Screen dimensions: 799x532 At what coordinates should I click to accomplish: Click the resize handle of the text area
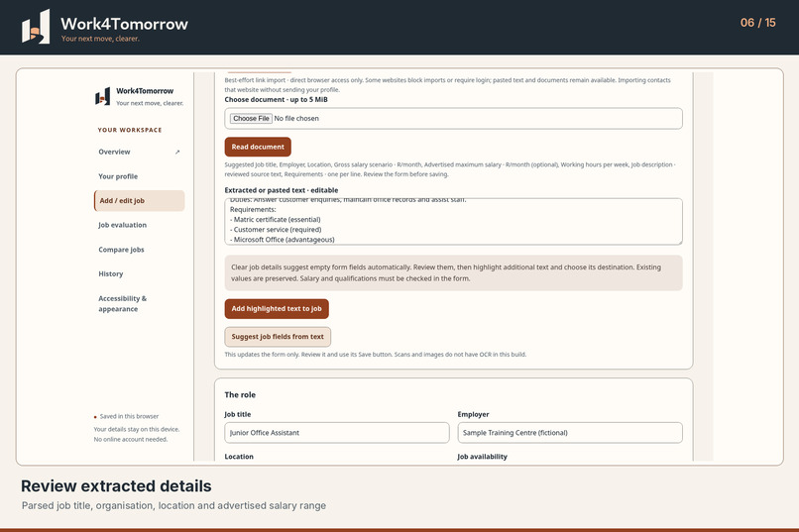click(679, 242)
